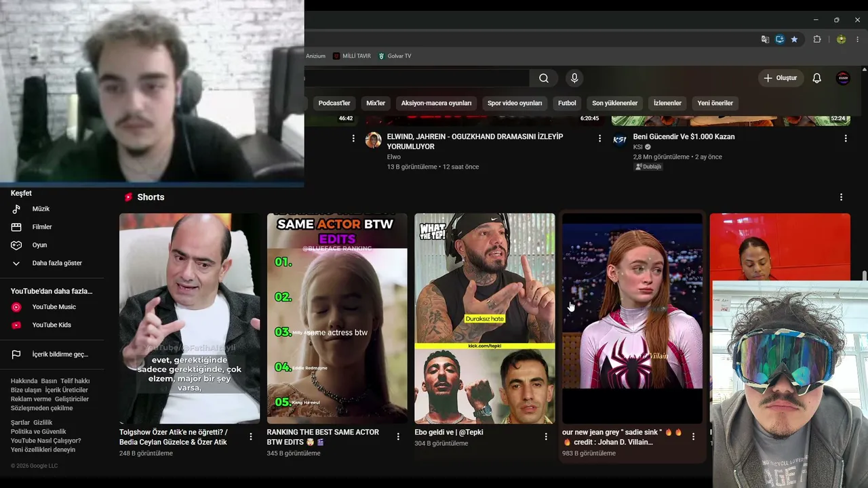Open options for Beni Gücendir video
Screen dimensions: 868x488
coord(846,138)
